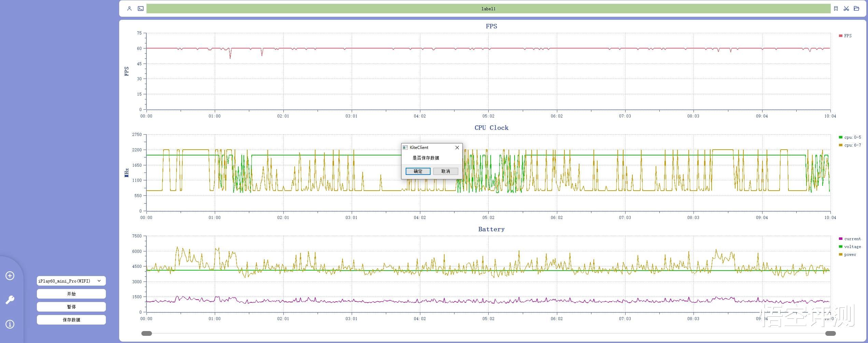Click the 开始 start button
The height and width of the screenshot is (343, 868).
71,294
